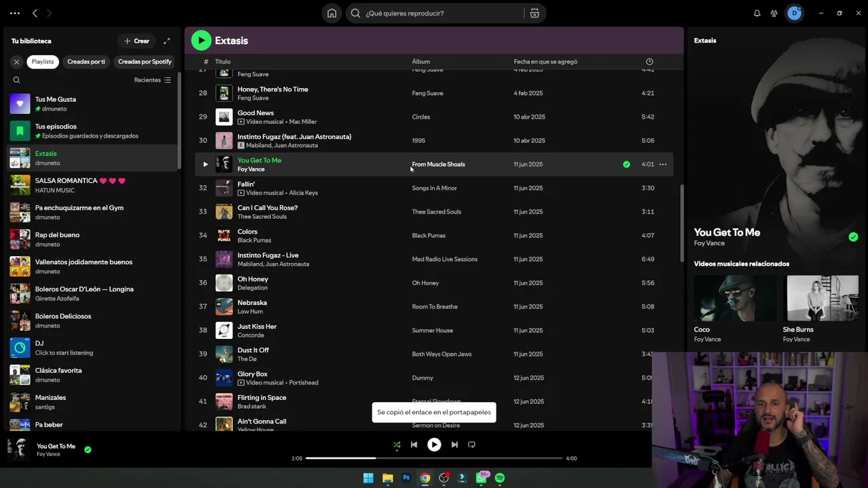Open the 'Clásica favorita' playlist

pyautogui.click(x=92, y=375)
